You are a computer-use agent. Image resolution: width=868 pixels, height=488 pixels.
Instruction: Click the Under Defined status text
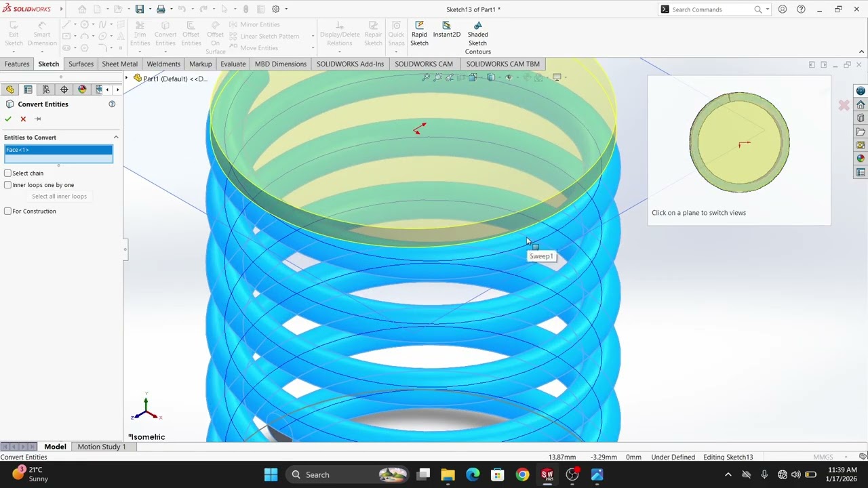(673, 457)
